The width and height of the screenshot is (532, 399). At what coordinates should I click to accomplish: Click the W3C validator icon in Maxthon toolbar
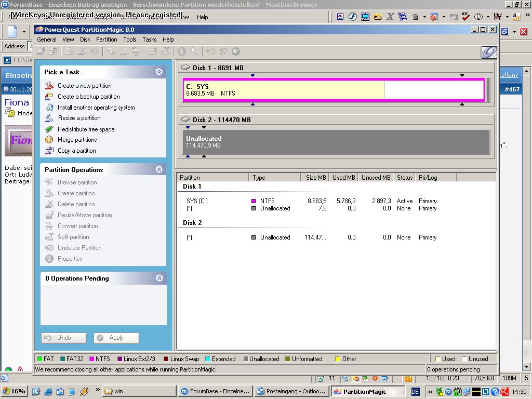466,17
